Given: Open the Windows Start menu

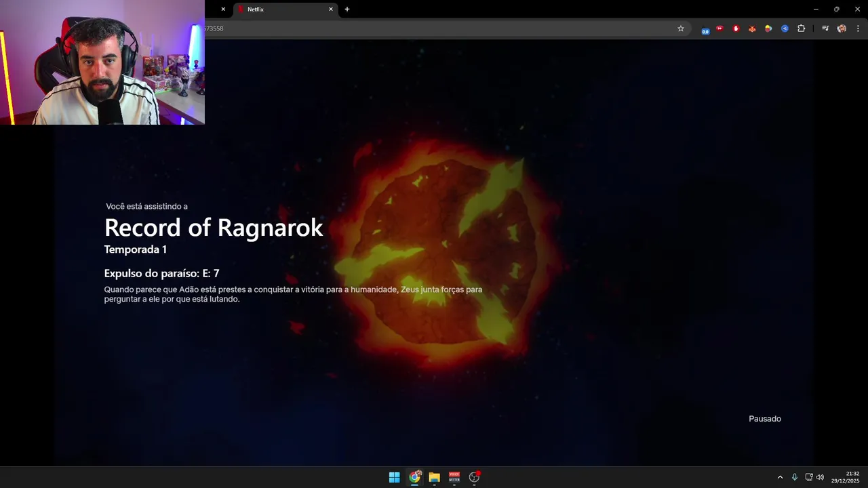Looking at the screenshot, I should click(395, 477).
